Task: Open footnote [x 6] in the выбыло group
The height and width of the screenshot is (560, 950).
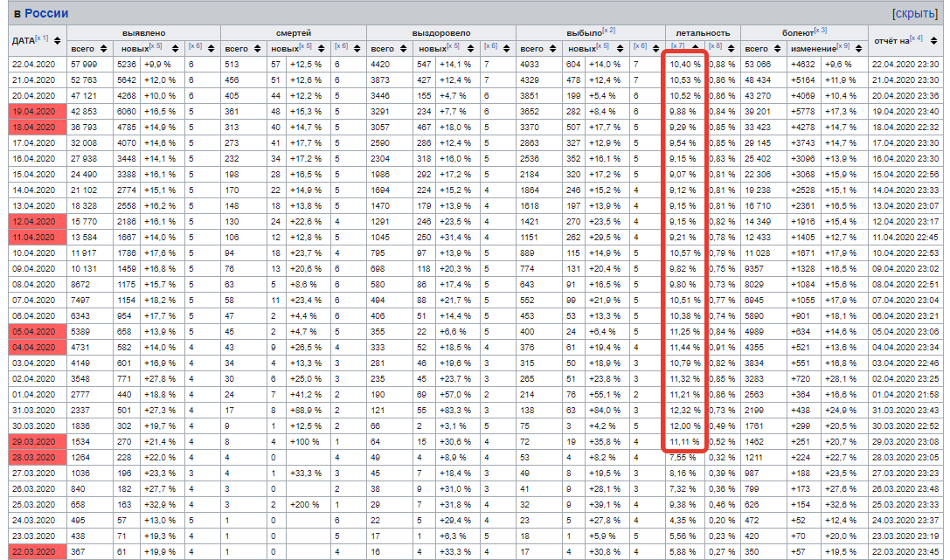Action: (640, 46)
